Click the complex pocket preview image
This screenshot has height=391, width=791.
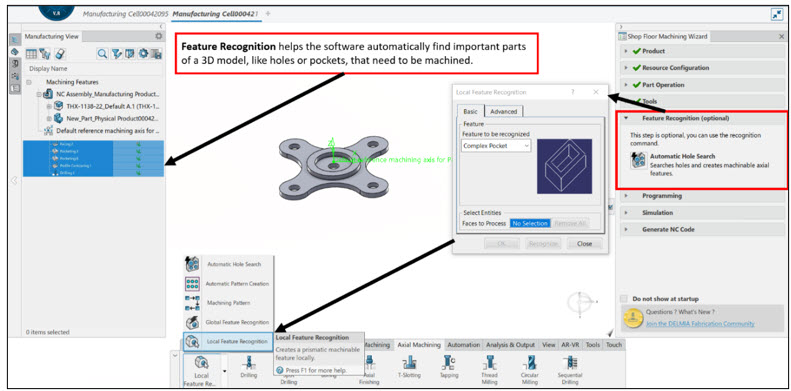564,166
